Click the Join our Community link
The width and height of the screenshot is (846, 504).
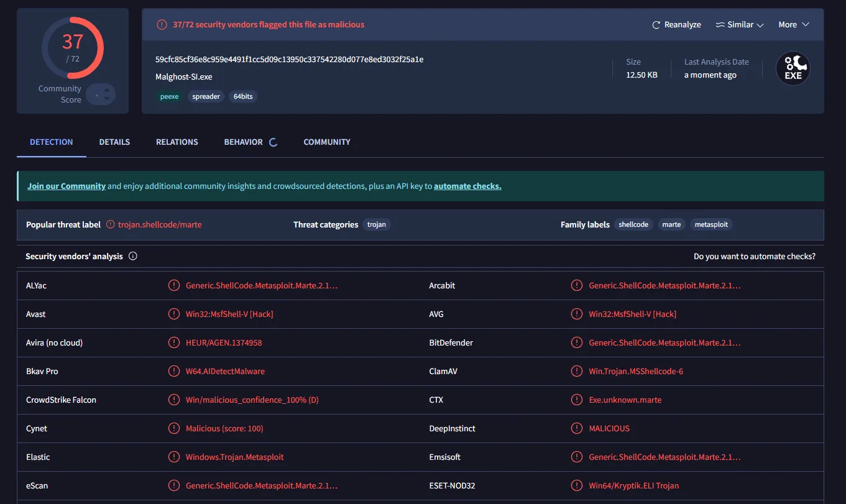pos(66,185)
